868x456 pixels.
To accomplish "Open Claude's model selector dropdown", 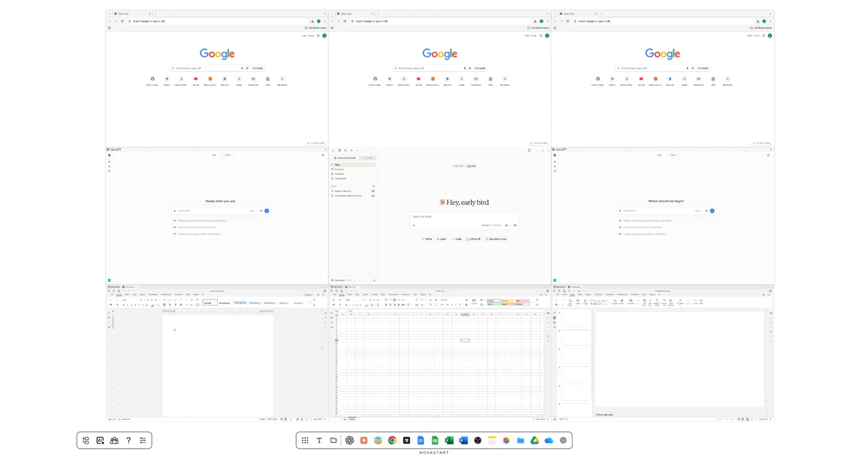I will 491,225.
